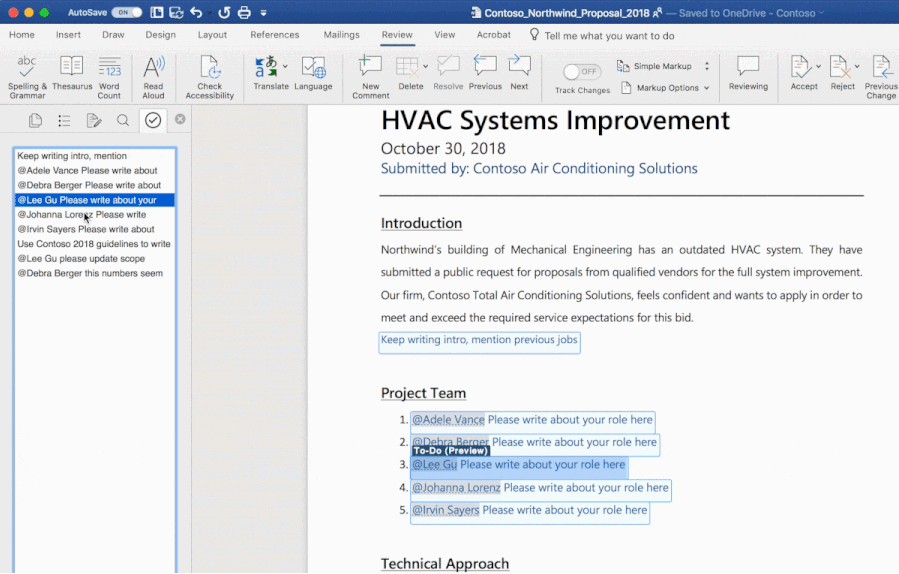Image resolution: width=899 pixels, height=574 pixels.
Task: Select '@Lee Gu please update scope' item
Action: click(x=95, y=259)
